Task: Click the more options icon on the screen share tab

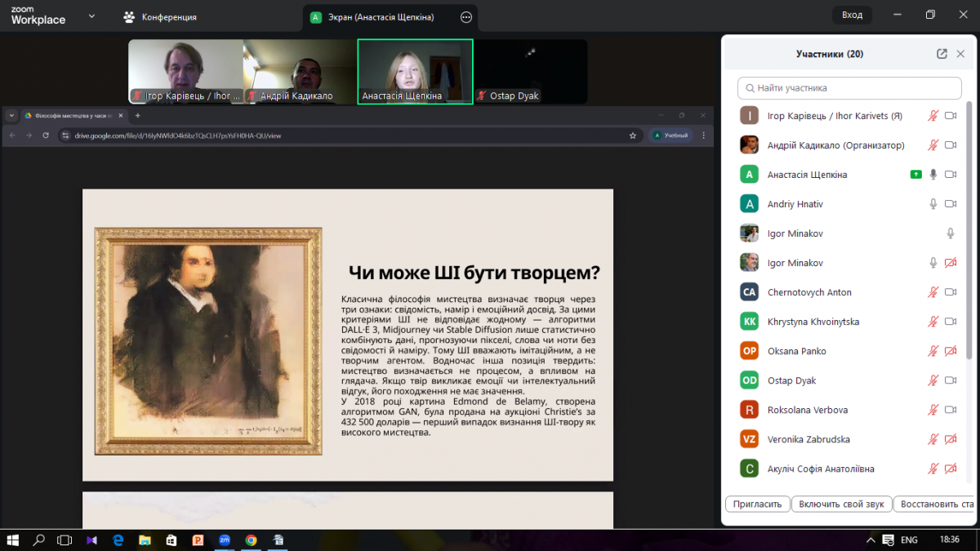Action: pyautogui.click(x=466, y=16)
